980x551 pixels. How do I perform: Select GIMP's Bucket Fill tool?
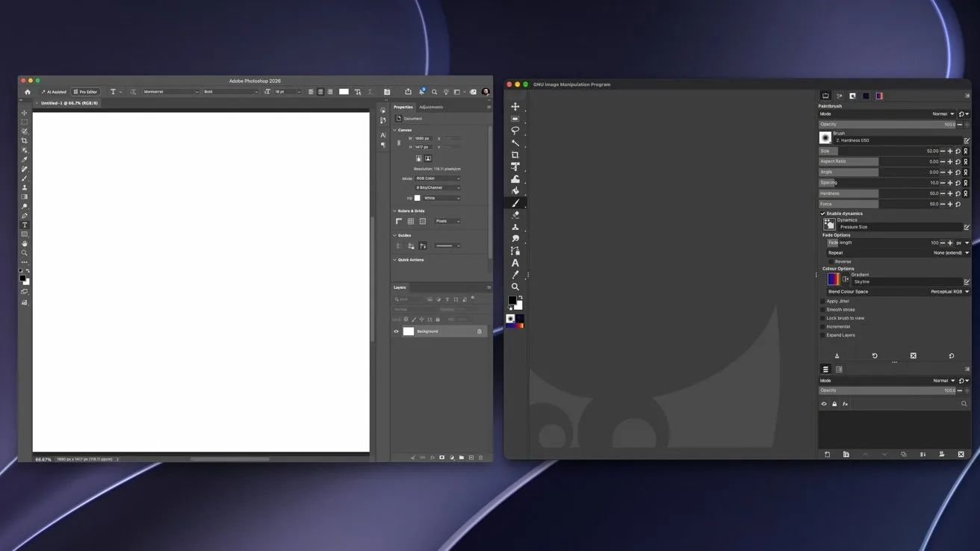click(x=515, y=190)
